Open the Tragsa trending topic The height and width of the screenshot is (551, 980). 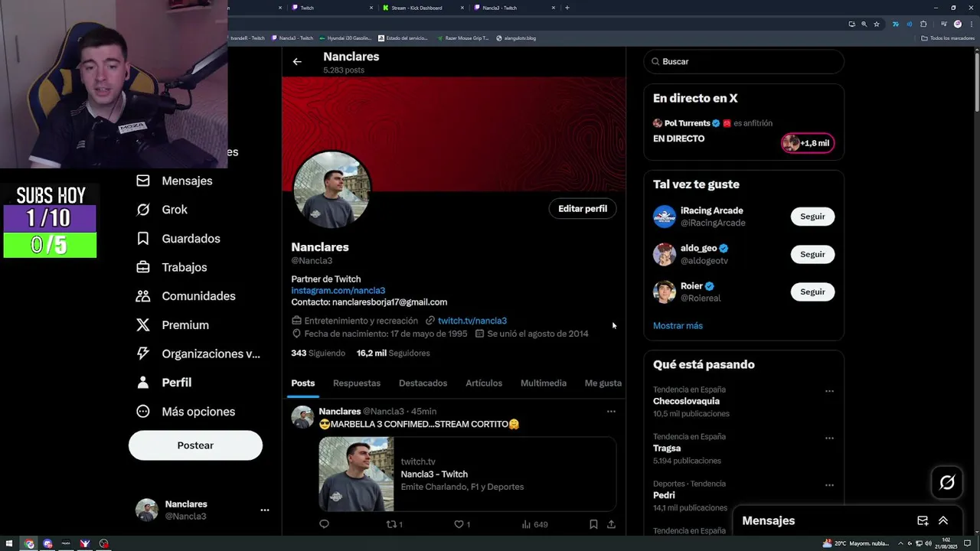pos(667,448)
